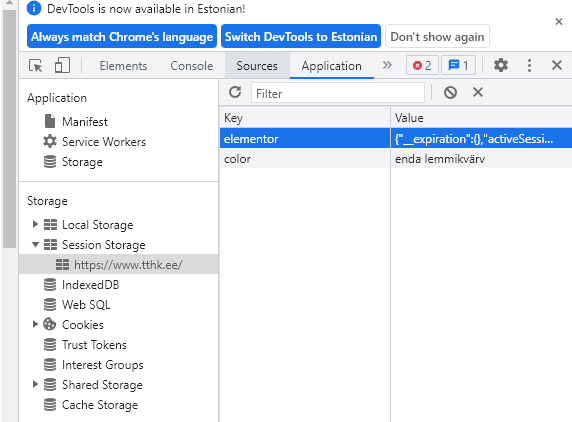Select the Interest Groups label
Screen dimensions: 572x422
pyautogui.click(x=103, y=365)
